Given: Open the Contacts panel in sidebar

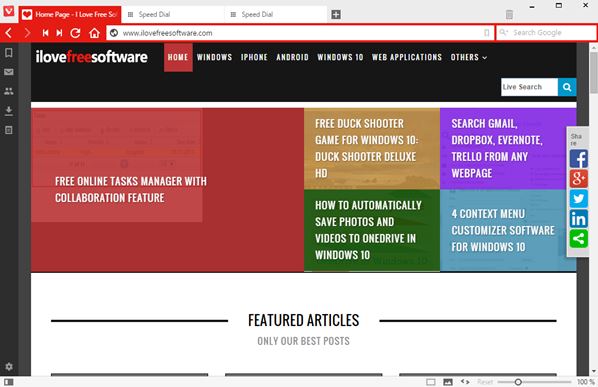Looking at the screenshot, I should [x=9, y=91].
